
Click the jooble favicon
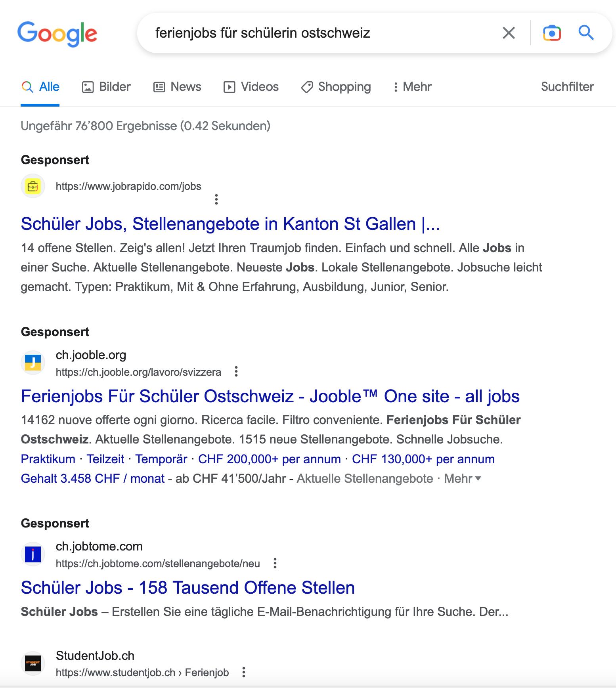pos(33,363)
